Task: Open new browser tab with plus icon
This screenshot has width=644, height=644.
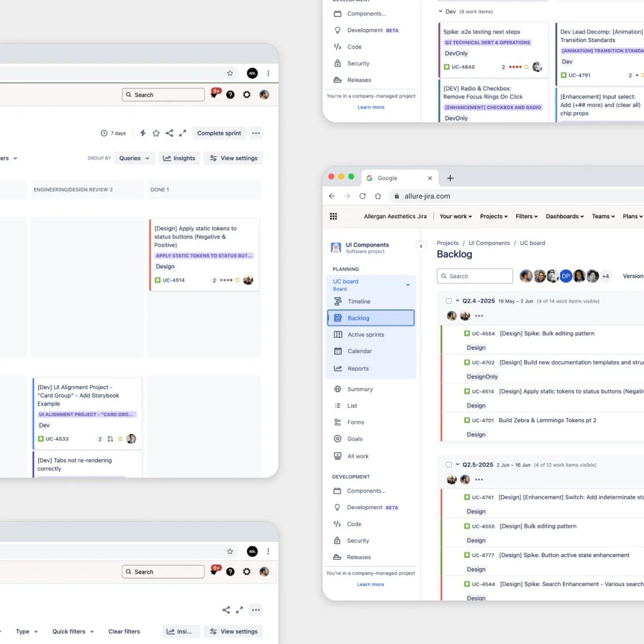Action: pyautogui.click(x=450, y=178)
